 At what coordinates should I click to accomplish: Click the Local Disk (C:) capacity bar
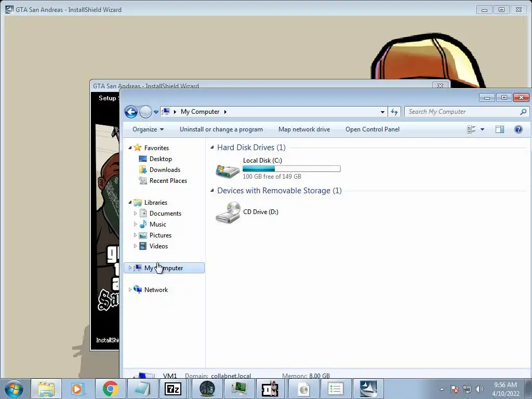(x=291, y=169)
